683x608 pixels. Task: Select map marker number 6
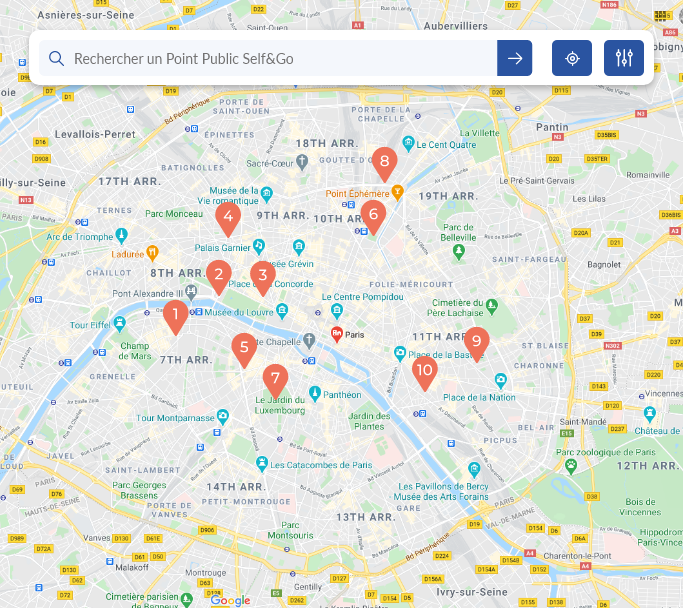coord(373,217)
